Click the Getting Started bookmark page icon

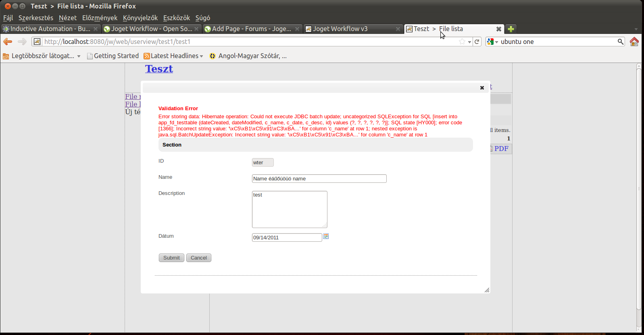click(90, 56)
